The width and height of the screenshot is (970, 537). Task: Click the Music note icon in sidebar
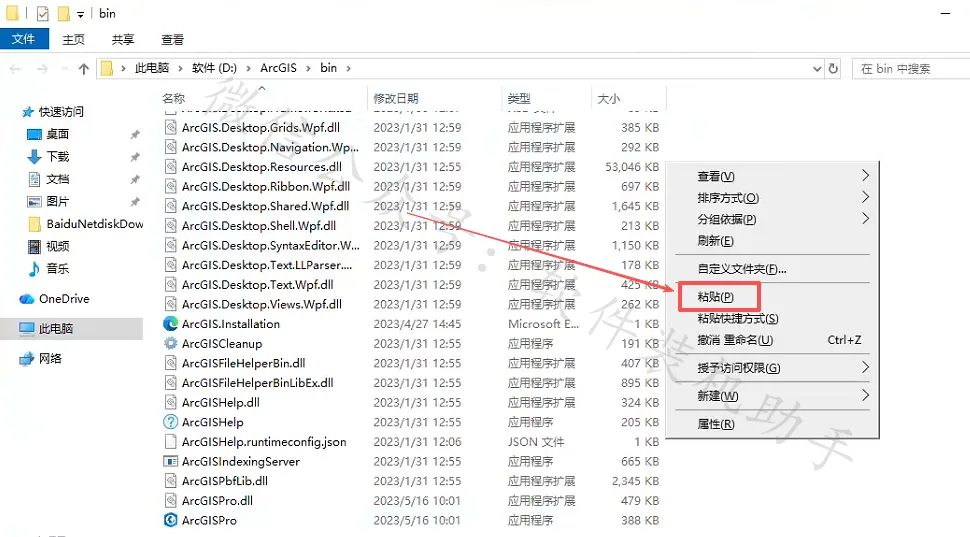(35, 268)
